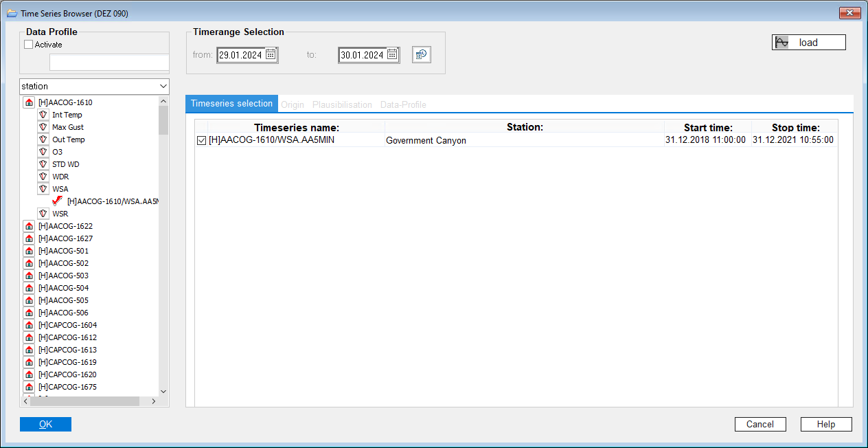Uncheck the [H]AACOG-1610/WSA.AA5MIN timeseries row
This screenshot has height=448, width=868.
[201, 140]
